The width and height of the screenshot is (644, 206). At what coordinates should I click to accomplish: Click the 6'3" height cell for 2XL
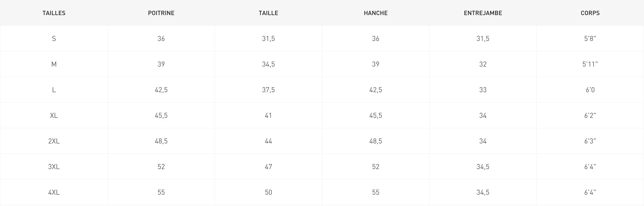point(590,141)
